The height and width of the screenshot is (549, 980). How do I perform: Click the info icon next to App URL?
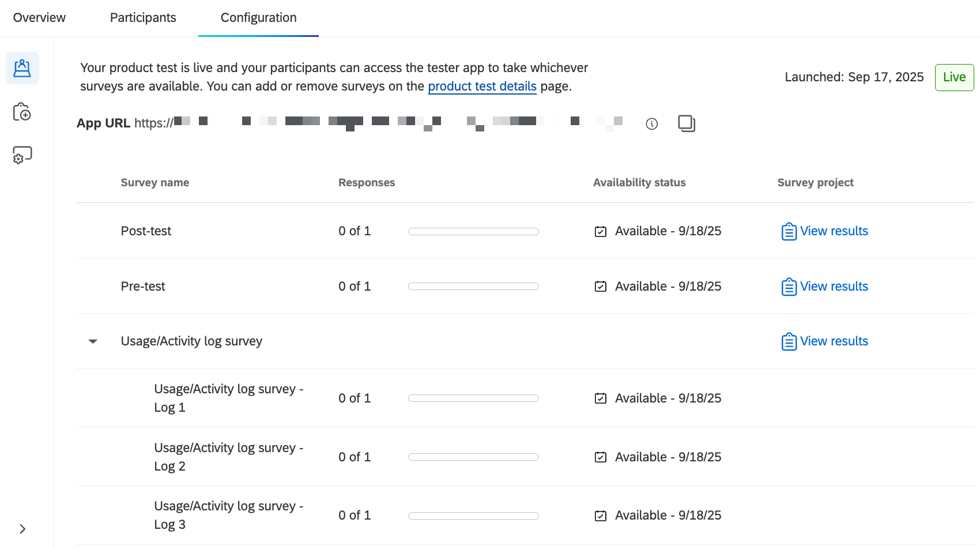651,123
